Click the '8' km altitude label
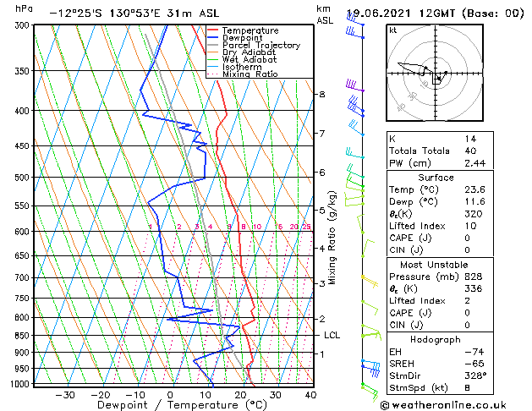Screen dimensions: 532x411 tap(322, 94)
